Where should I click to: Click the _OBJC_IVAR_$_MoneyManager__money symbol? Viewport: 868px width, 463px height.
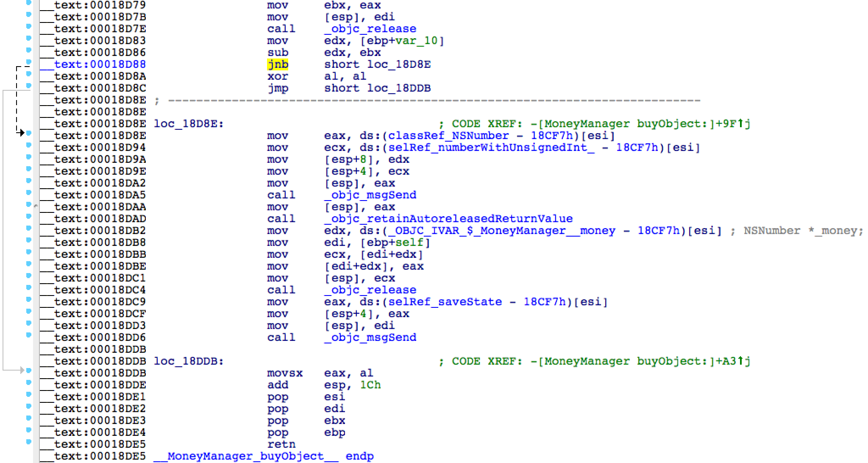click(501, 231)
